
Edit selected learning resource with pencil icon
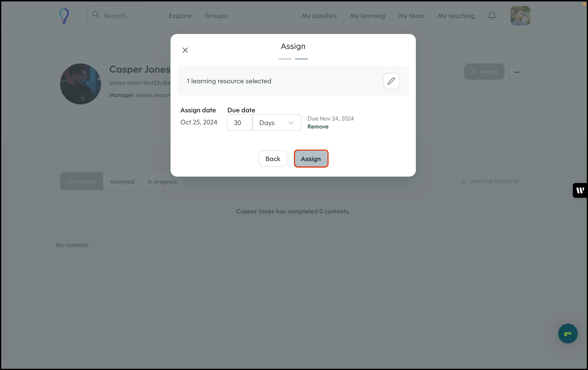pos(391,81)
